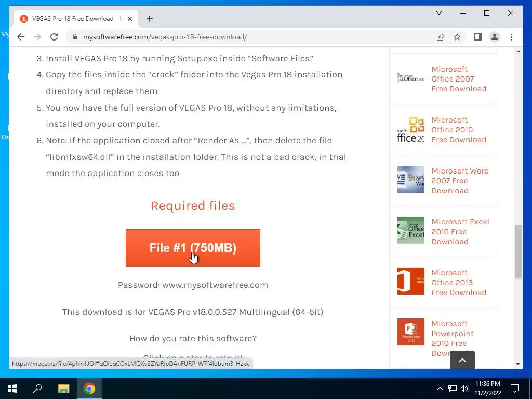Viewport: 532px width, 399px height.
Task: Open the Windows Start menu
Action: tap(12, 389)
